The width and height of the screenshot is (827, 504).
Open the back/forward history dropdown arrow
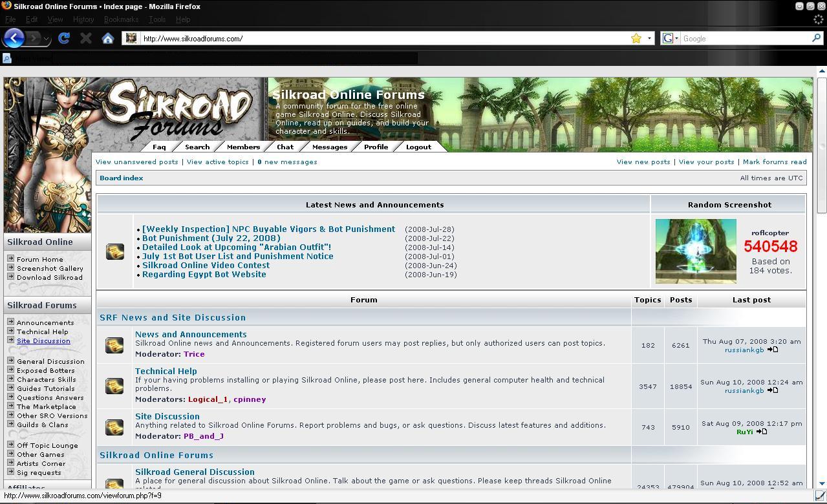pyautogui.click(x=46, y=39)
